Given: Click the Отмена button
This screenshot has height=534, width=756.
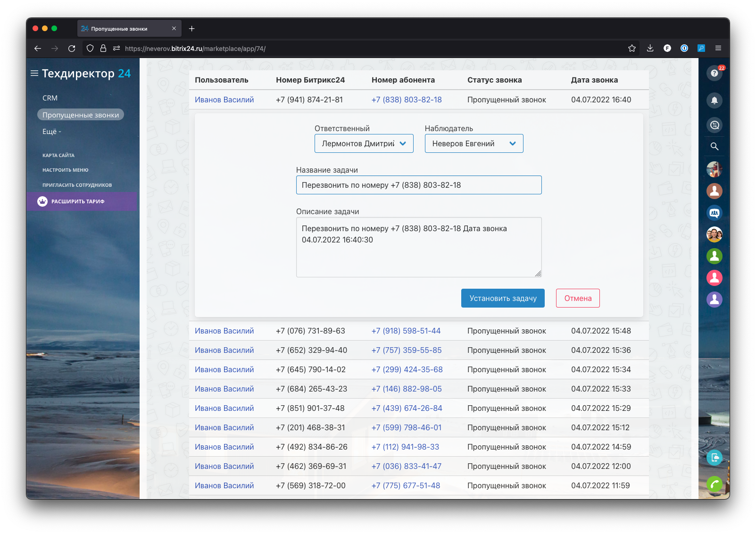Looking at the screenshot, I should click(577, 298).
